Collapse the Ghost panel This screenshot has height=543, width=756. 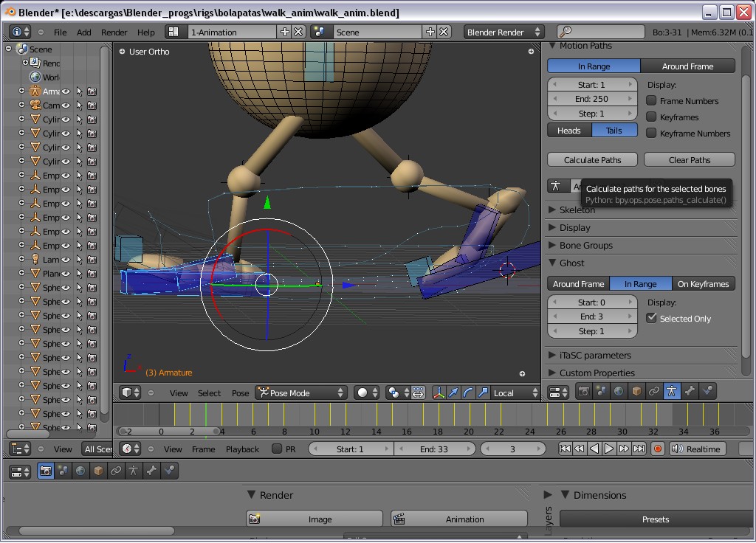tap(552, 263)
